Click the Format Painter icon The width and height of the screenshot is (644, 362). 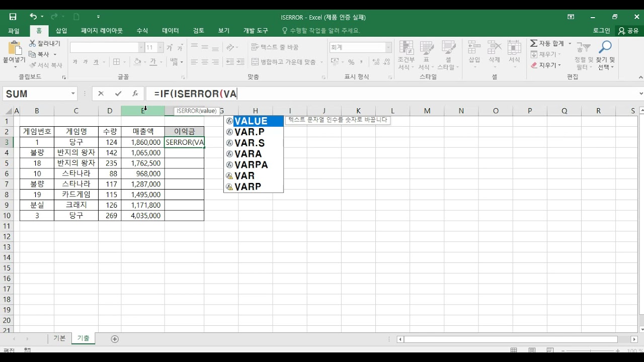pos(33,65)
